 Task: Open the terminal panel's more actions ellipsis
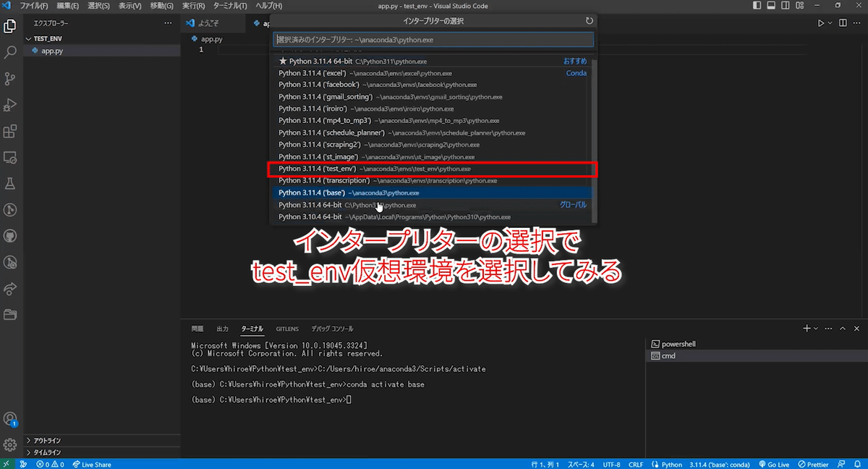(x=829, y=329)
